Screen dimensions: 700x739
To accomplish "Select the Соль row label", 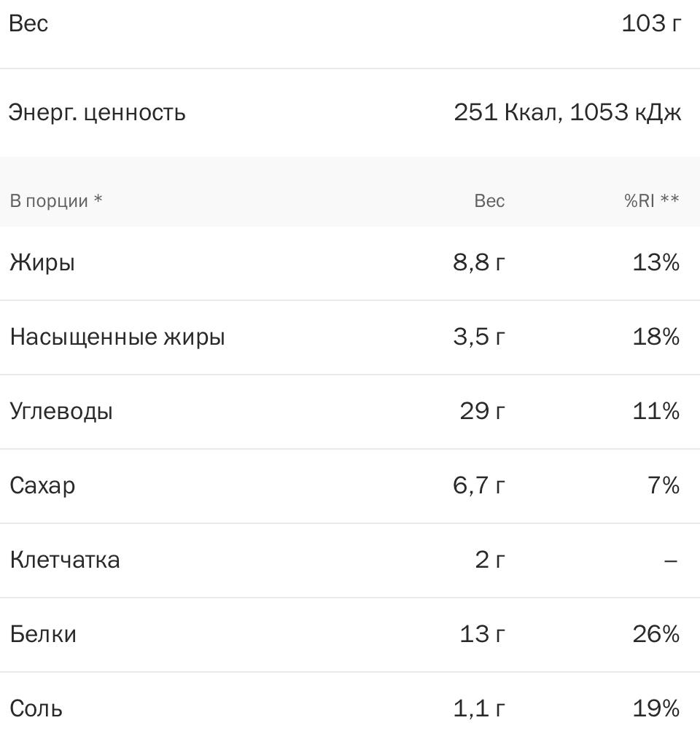I will coord(36,709).
